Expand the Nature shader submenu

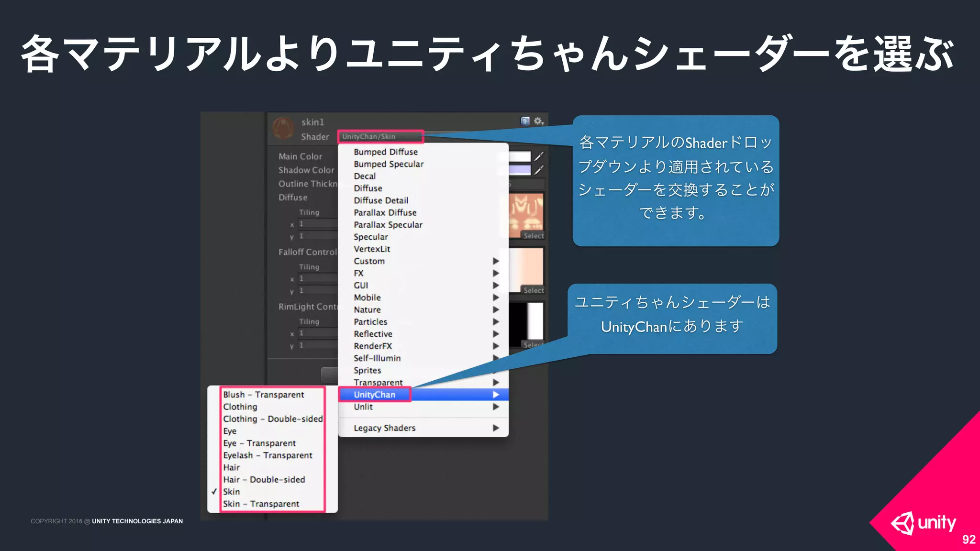pyautogui.click(x=423, y=309)
